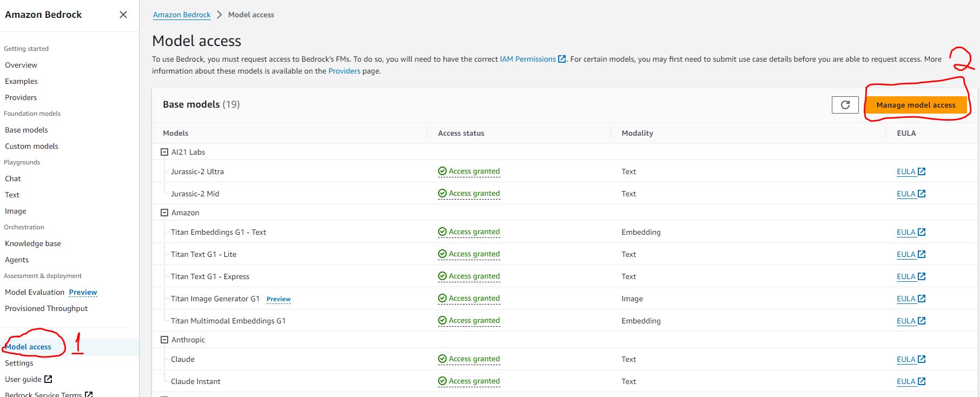Click the Titan Multimodal Embeddings G1 model name
This screenshot has height=397, width=980.
coord(228,321)
